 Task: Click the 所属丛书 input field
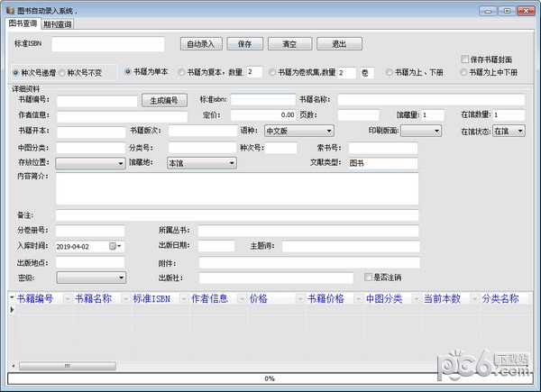click(x=308, y=231)
